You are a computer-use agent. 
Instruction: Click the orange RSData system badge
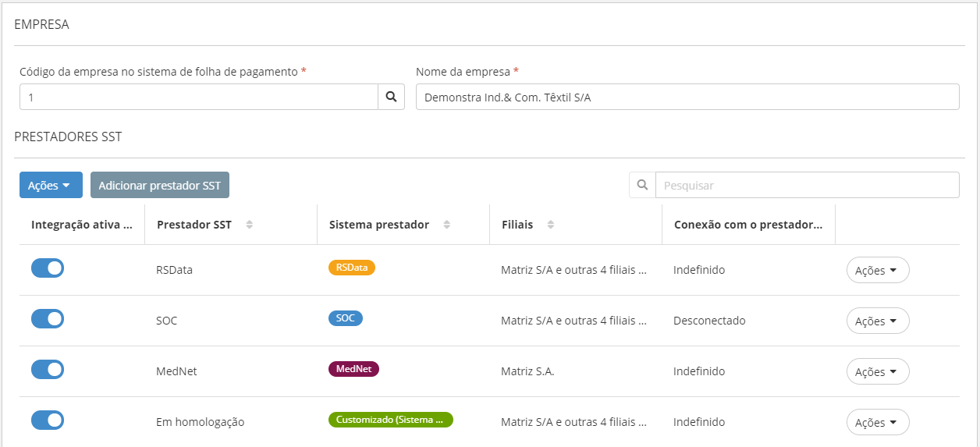click(x=352, y=268)
